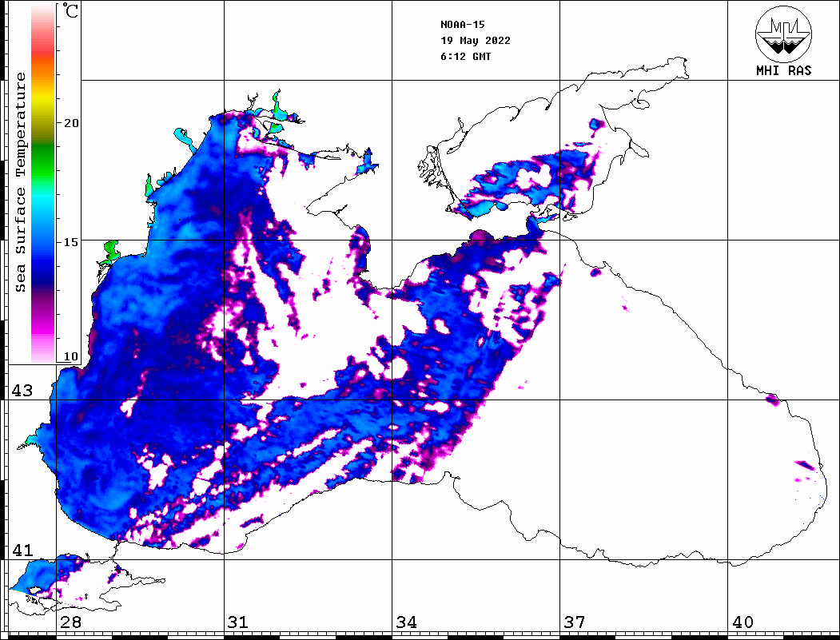The image size is (840, 640).
Task: Click the °C unit label
Action: point(70,10)
